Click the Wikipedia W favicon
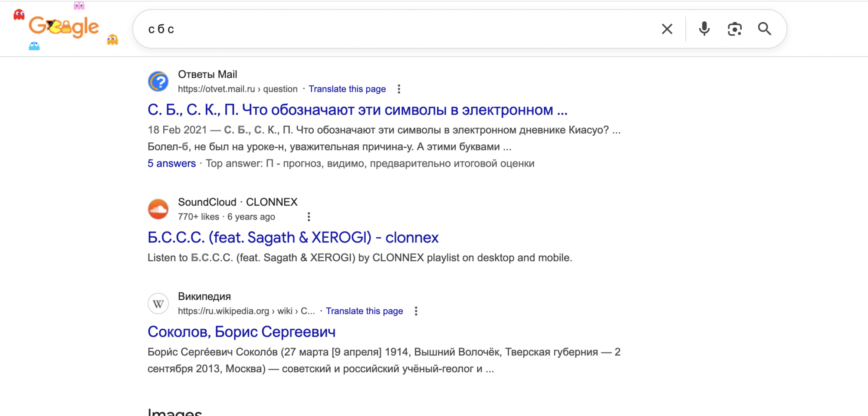The width and height of the screenshot is (868, 416). coord(158,303)
